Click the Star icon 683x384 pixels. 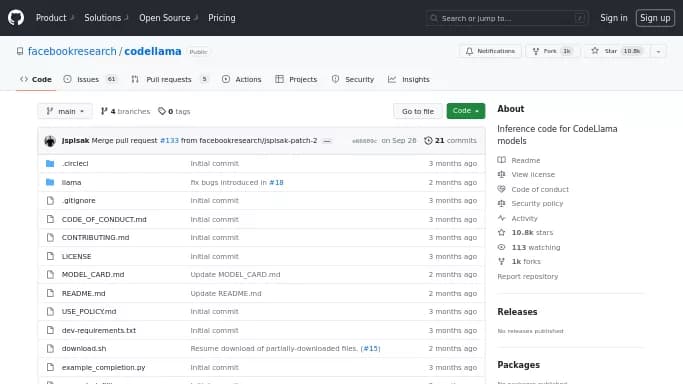tap(595, 51)
